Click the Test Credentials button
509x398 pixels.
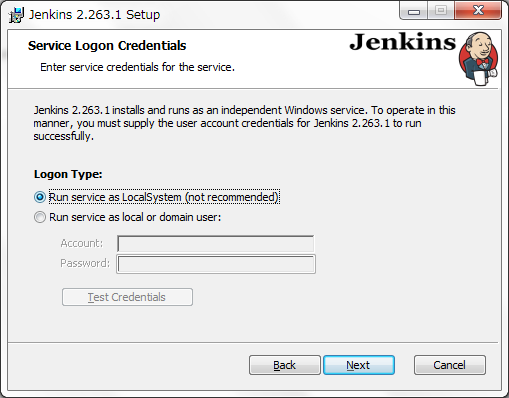[x=127, y=297]
